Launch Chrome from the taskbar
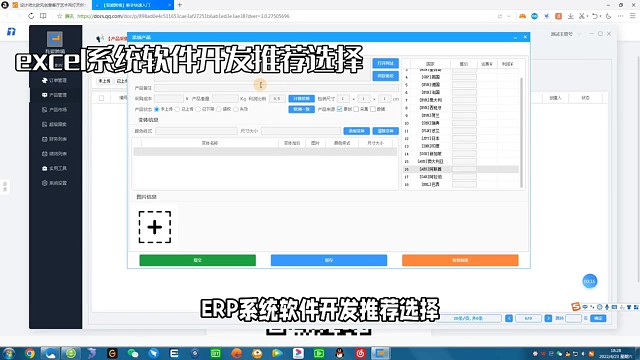This screenshot has height=360, width=640. 29,353
